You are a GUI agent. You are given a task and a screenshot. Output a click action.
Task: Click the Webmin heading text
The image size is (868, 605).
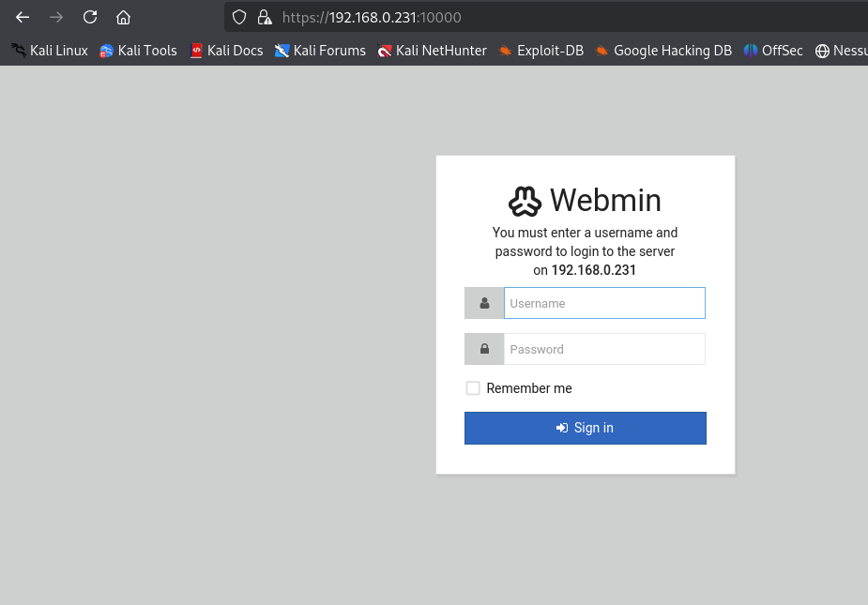point(605,201)
